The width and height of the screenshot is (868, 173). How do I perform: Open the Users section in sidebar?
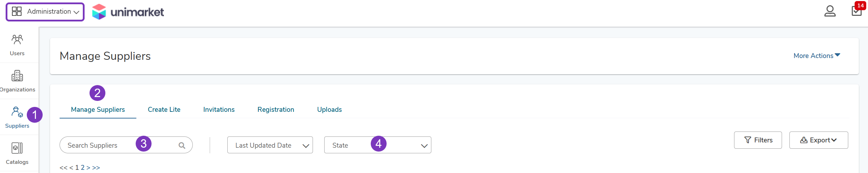click(x=17, y=45)
